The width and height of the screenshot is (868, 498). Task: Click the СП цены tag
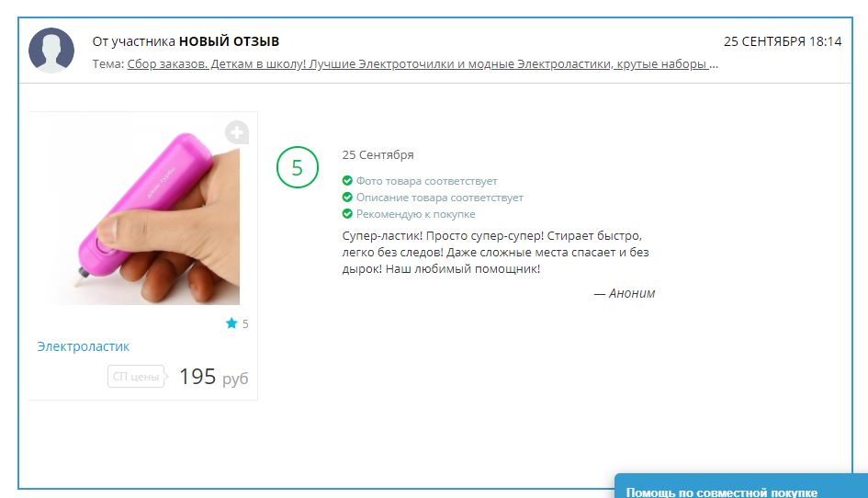[137, 376]
